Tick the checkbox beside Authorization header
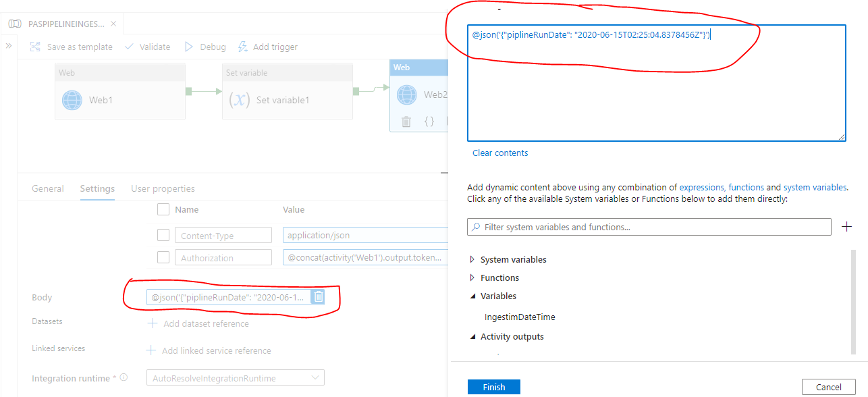The height and width of the screenshot is (397, 868). coord(162,257)
